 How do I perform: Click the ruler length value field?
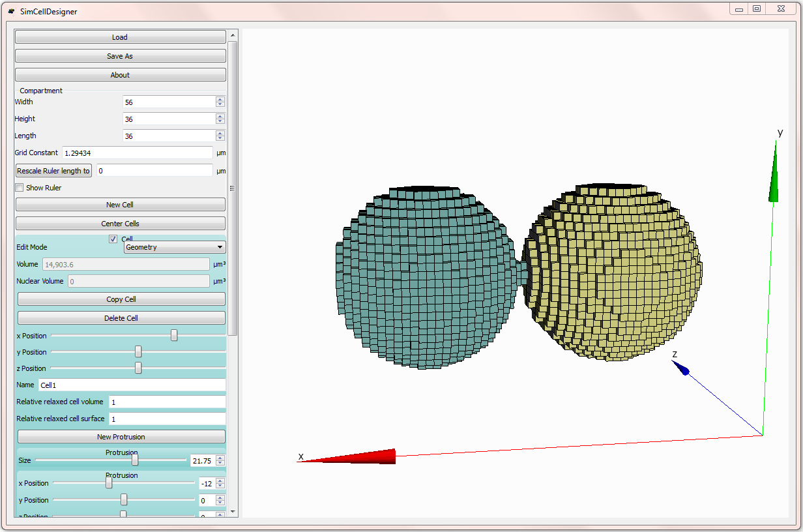154,171
